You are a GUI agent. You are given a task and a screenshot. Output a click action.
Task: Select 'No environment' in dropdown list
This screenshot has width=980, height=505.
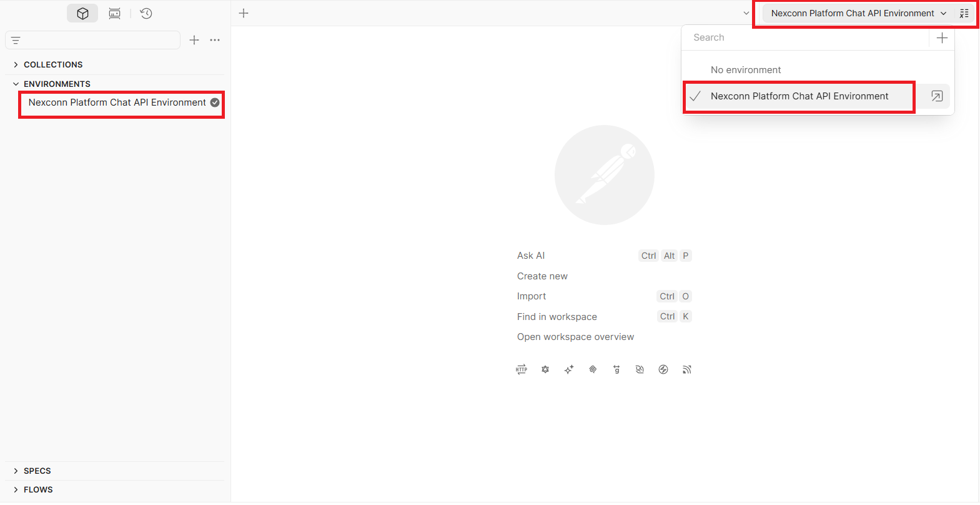click(x=746, y=70)
